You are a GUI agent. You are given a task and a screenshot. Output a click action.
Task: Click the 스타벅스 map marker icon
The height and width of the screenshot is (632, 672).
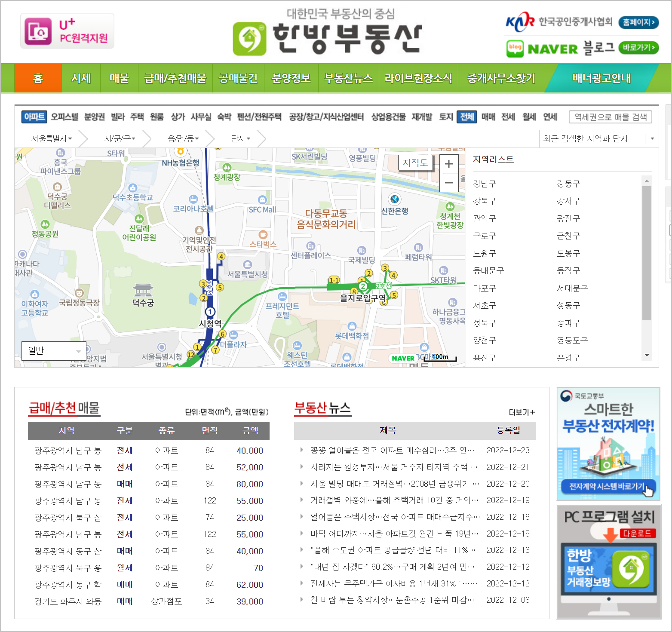coord(263,234)
